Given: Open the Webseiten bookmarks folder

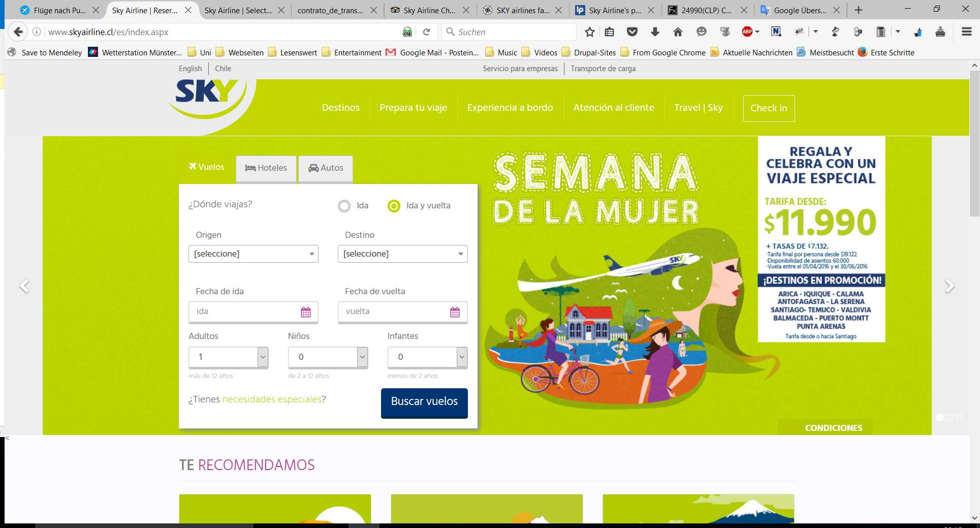Looking at the screenshot, I should (240, 52).
